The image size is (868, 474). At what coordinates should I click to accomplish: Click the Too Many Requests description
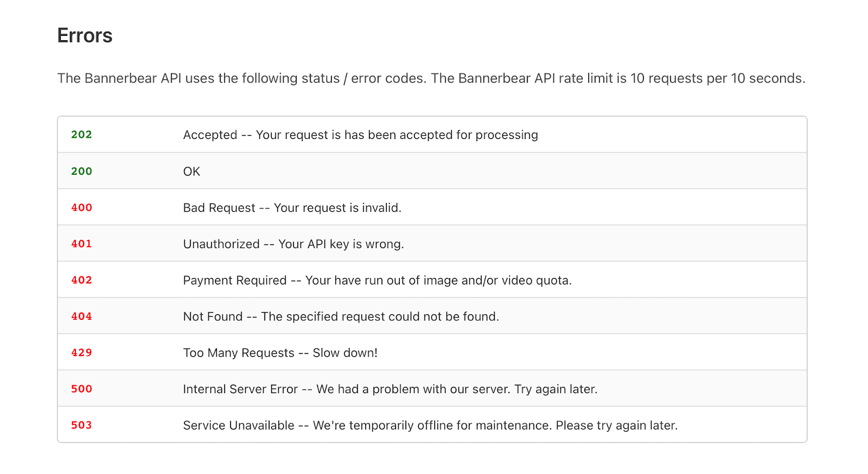tap(280, 353)
